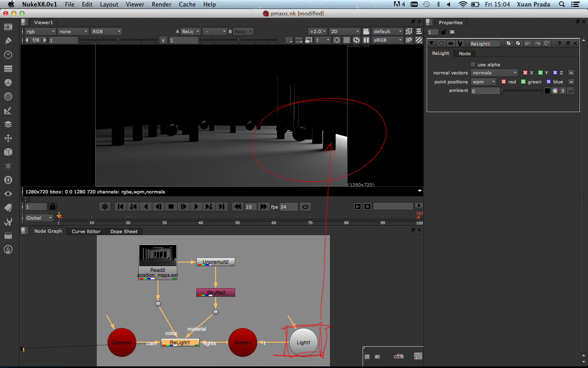Toggle the viewer proxy mode icon
Image resolution: width=588 pixels, height=368 pixels.
pyautogui.click(x=309, y=40)
